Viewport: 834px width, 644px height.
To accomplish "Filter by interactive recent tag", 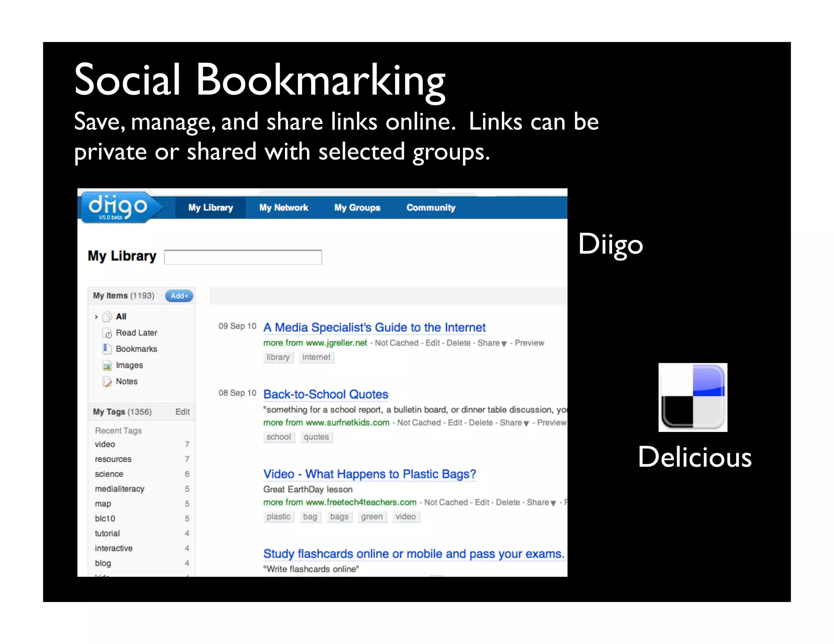I will point(114,548).
